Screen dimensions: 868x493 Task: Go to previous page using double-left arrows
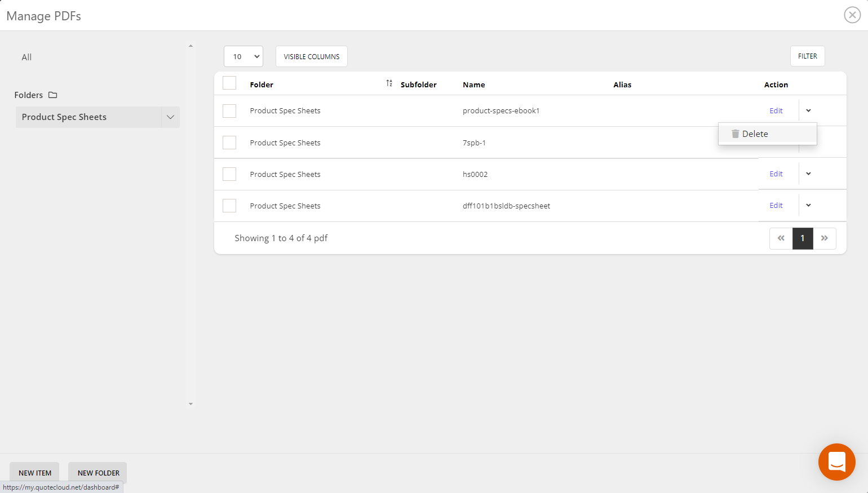pyautogui.click(x=781, y=238)
